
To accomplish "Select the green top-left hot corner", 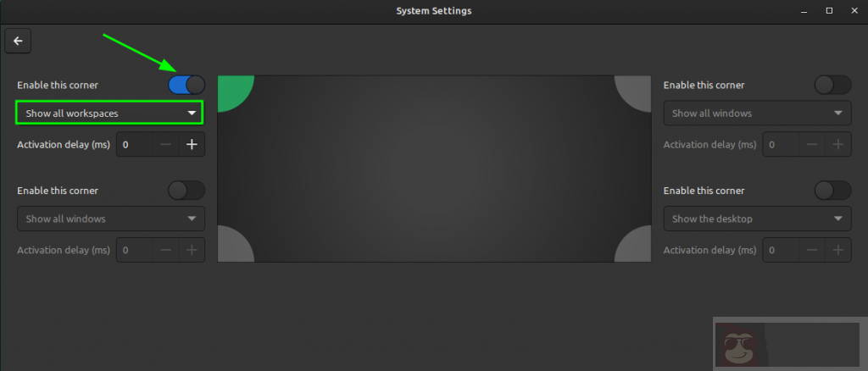I will (234, 92).
